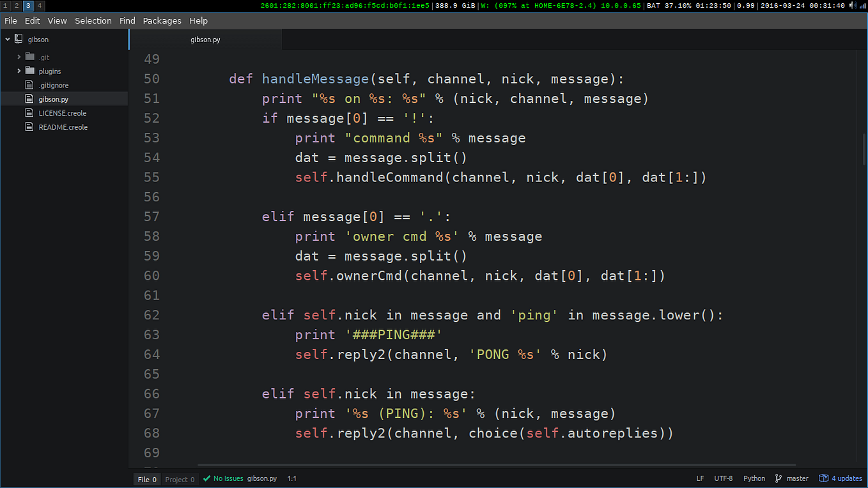Expand the .git folder
This screenshot has width=868, height=488.
click(19, 56)
